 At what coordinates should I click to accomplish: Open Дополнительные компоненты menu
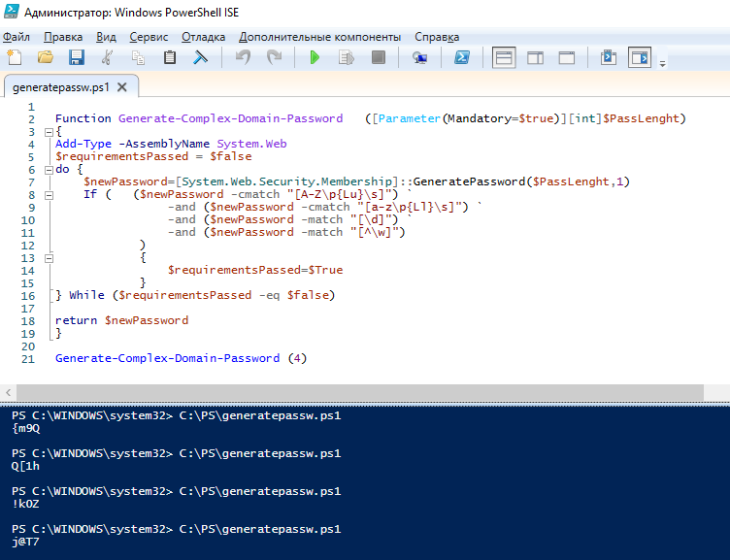(319, 37)
